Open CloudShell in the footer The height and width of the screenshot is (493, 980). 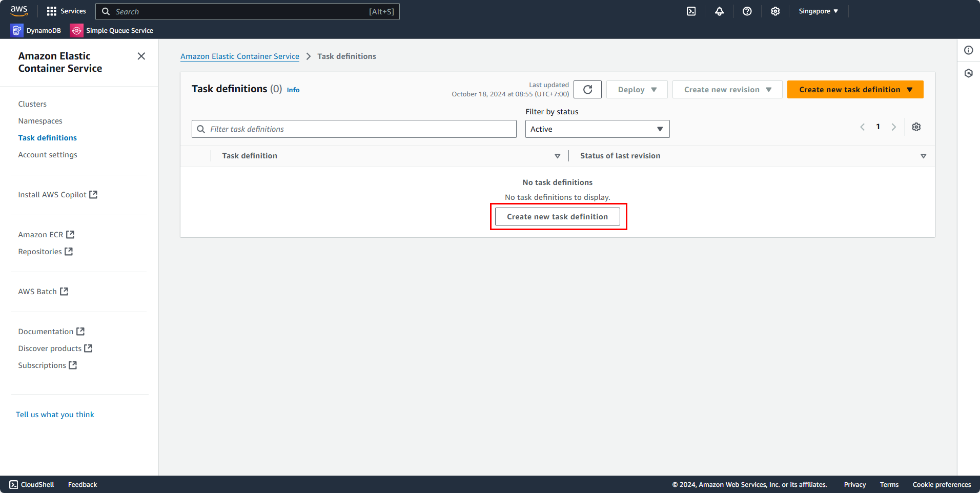pos(32,485)
